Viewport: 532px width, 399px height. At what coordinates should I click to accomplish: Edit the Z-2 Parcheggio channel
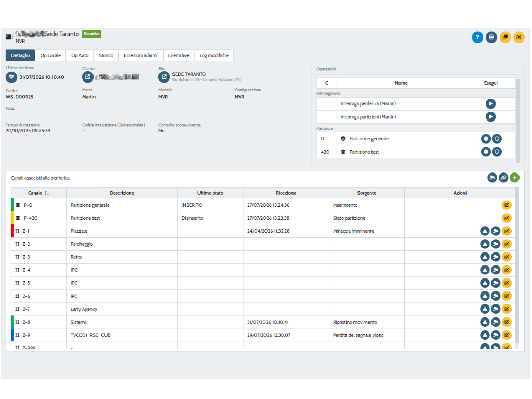click(x=507, y=244)
